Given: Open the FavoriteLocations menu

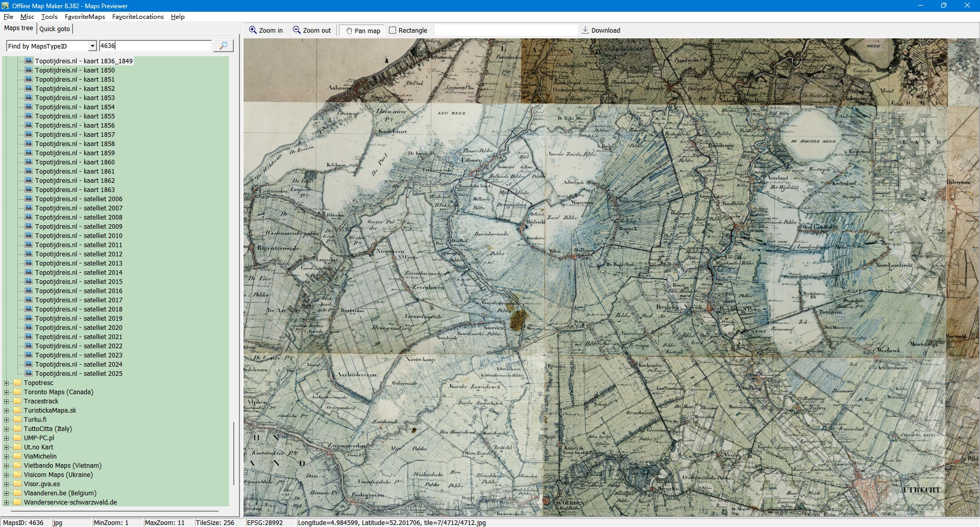Looking at the screenshot, I should click(x=138, y=17).
